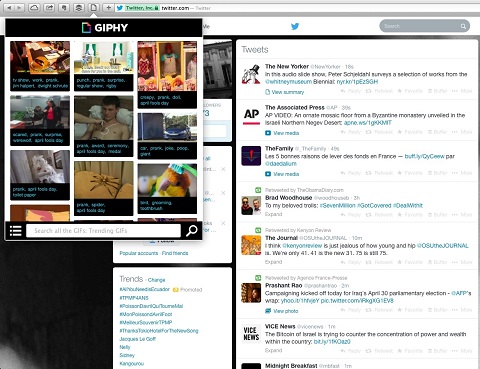Focus the Twitter Search field
The image size is (480, 369).
[424, 26]
